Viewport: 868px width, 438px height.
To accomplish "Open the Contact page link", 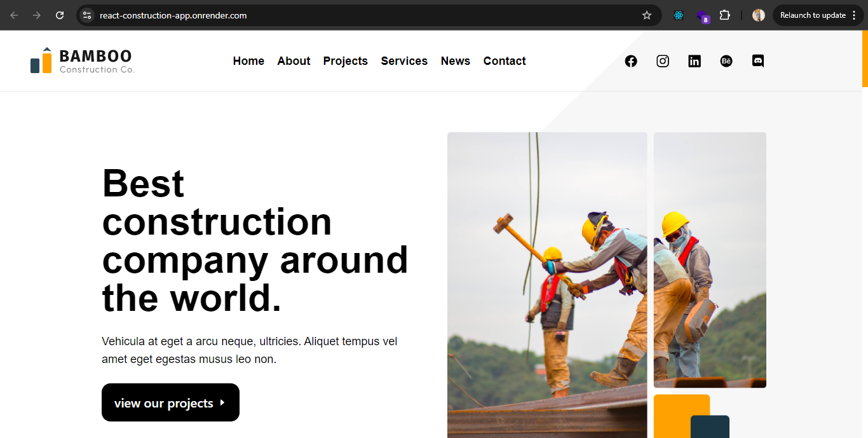I will point(505,61).
